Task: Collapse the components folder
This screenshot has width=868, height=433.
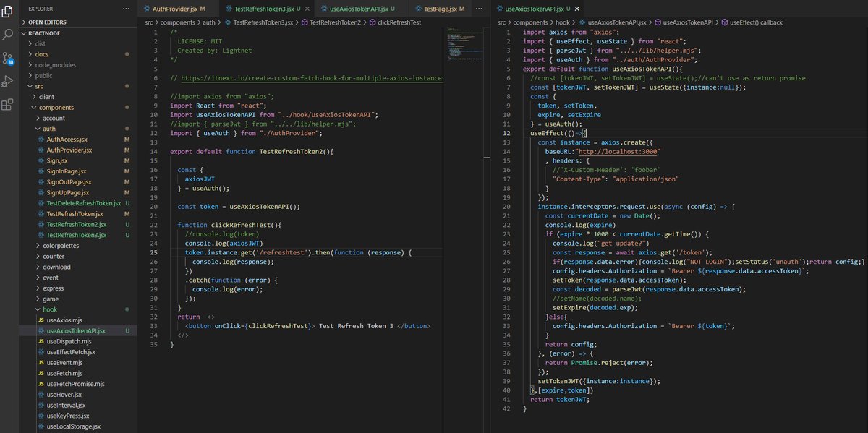Action: tap(78, 107)
